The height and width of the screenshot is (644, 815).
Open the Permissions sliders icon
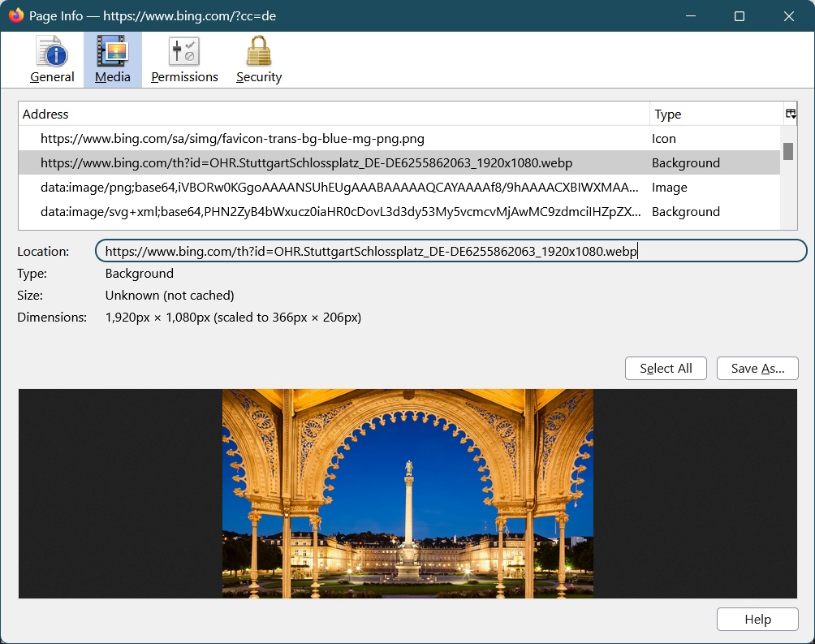pyautogui.click(x=184, y=53)
